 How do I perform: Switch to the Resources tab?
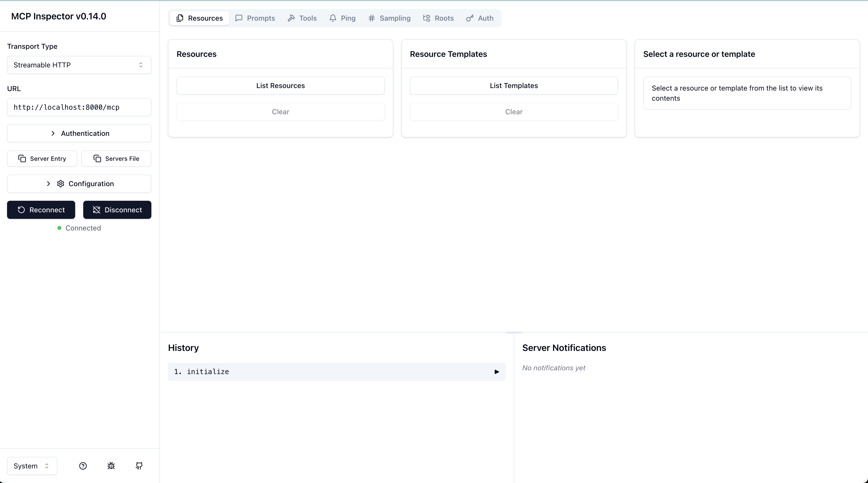[199, 18]
